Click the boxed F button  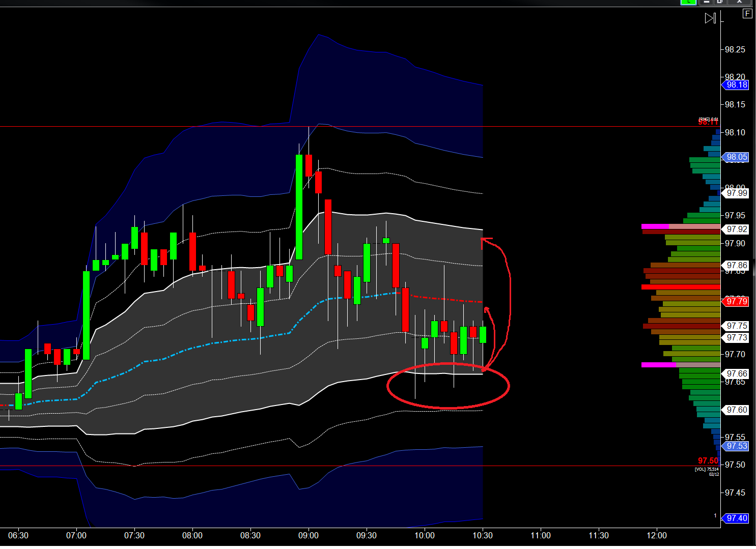click(747, 14)
